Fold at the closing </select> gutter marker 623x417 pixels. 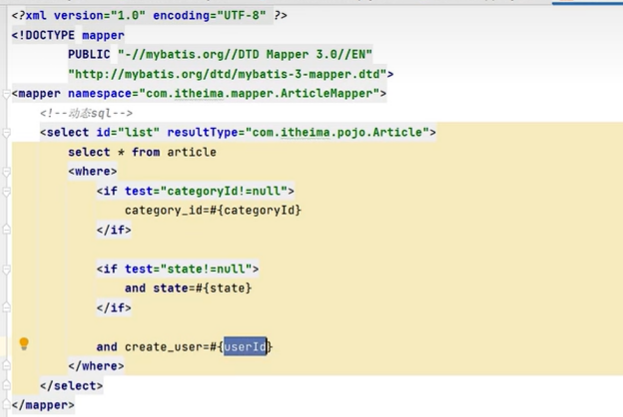[x=6, y=384]
